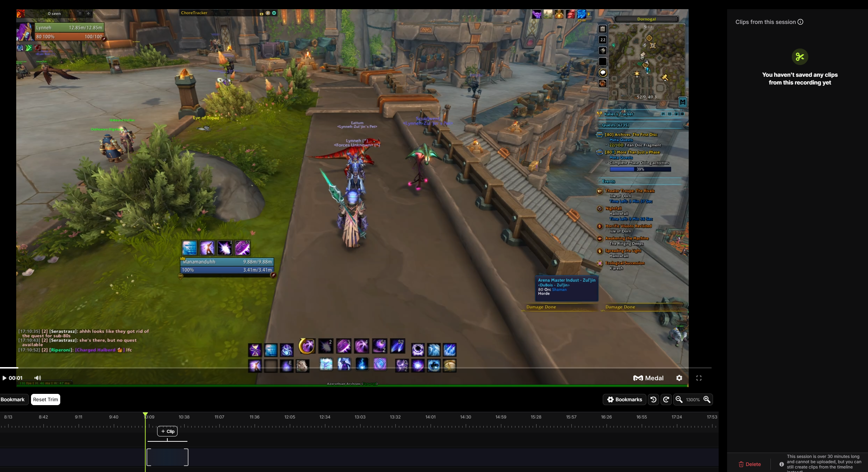Image resolution: width=868 pixels, height=472 pixels.
Task: Click the clips session info icon
Action: 800,22
